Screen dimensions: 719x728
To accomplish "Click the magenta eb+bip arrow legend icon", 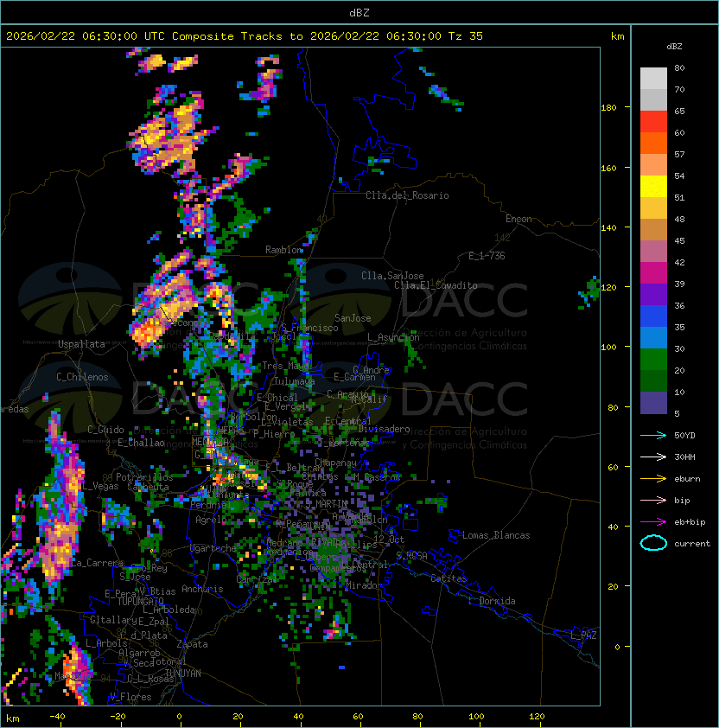I will point(653,522).
